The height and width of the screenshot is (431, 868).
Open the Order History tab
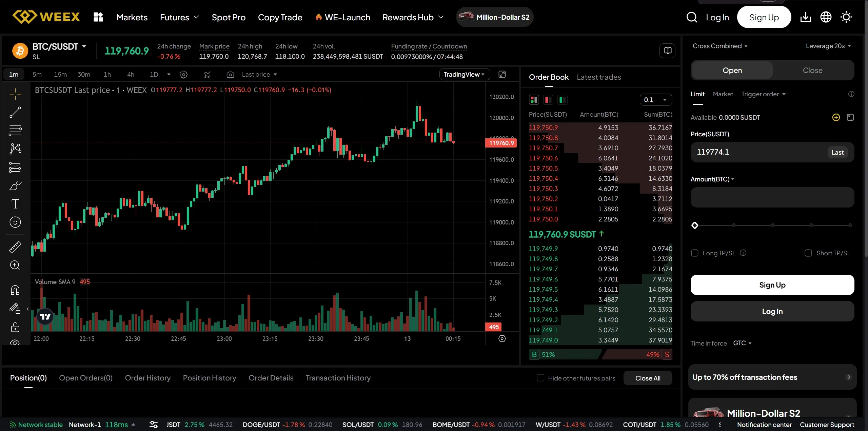[147, 378]
